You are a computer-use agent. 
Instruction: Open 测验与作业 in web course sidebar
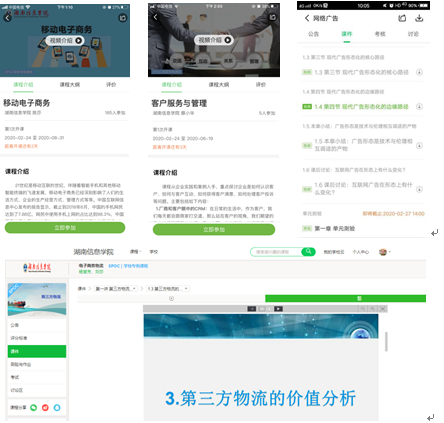pos(37,364)
